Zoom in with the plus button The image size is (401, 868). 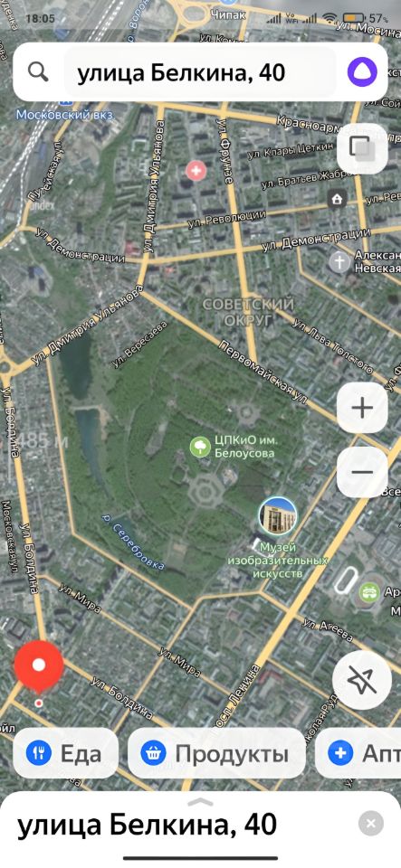click(x=362, y=409)
